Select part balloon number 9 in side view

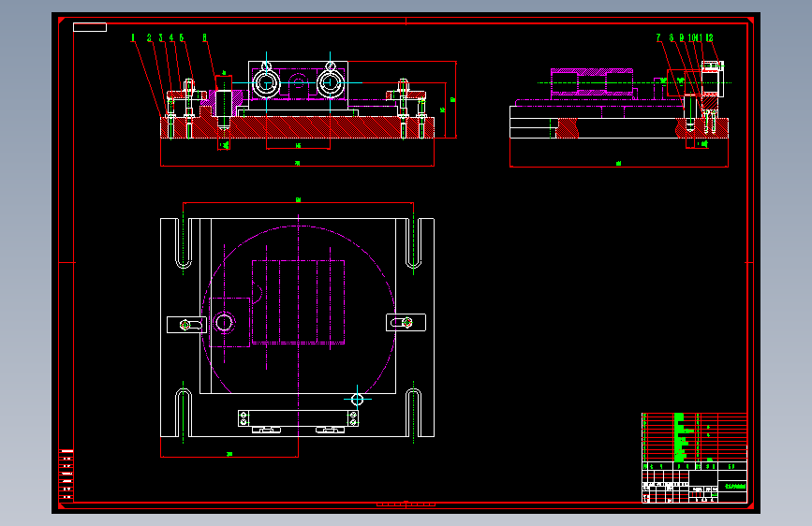[x=682, y=37]
